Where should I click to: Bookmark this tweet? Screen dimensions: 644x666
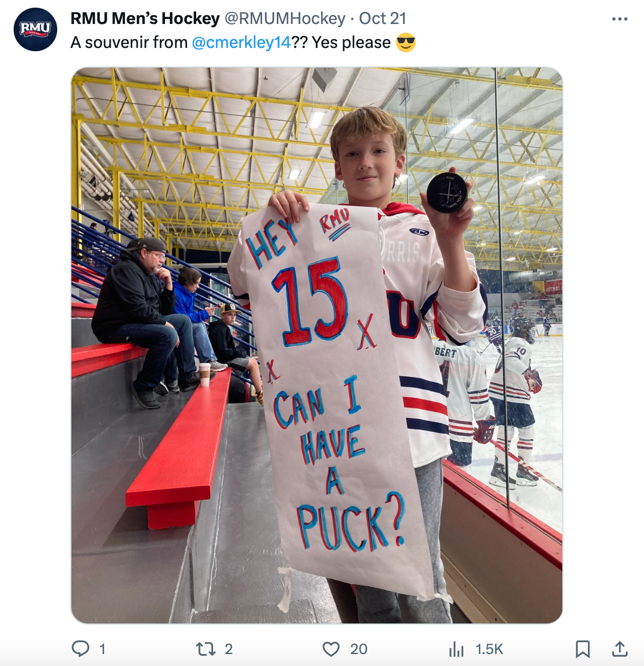[582, 649]
